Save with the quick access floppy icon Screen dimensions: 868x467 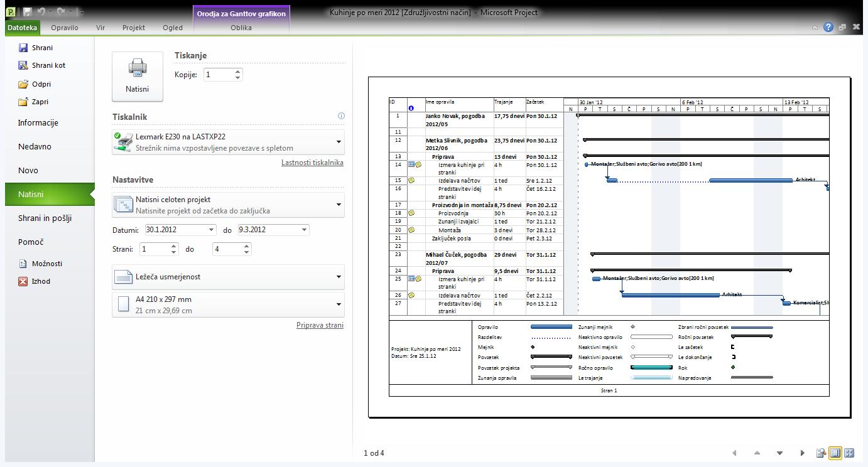click(28, 12)
